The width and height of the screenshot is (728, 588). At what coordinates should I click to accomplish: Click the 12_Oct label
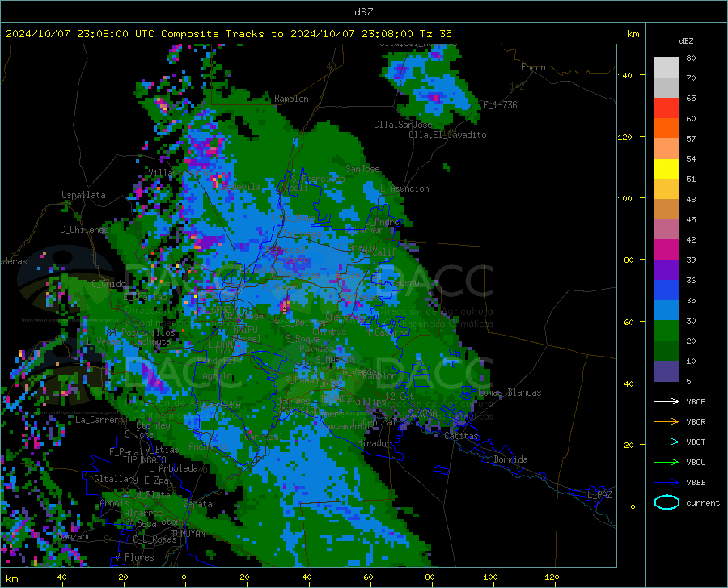pos(400,396)
